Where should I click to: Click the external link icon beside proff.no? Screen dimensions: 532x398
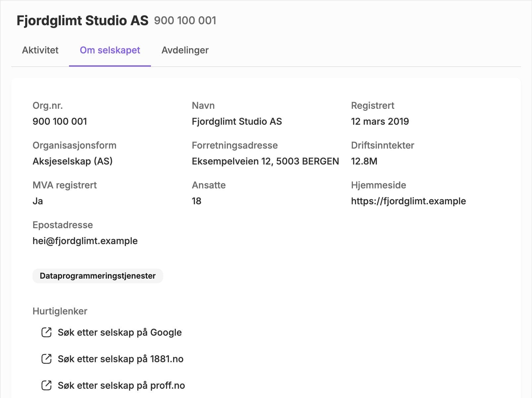click(x=46, y=385)
